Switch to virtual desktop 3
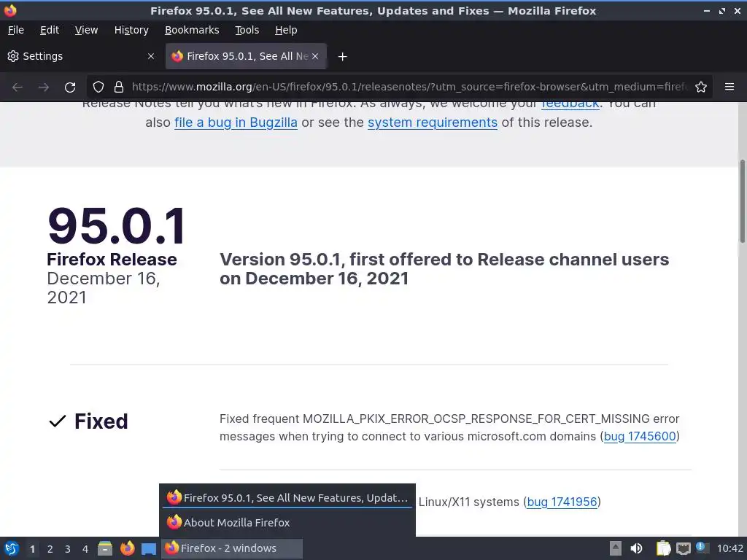Screen dimensions: 747x560 click(68, 549)
